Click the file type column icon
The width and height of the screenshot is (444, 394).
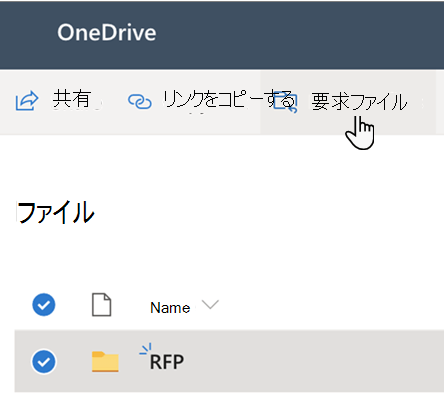click(x=101, y=305)
